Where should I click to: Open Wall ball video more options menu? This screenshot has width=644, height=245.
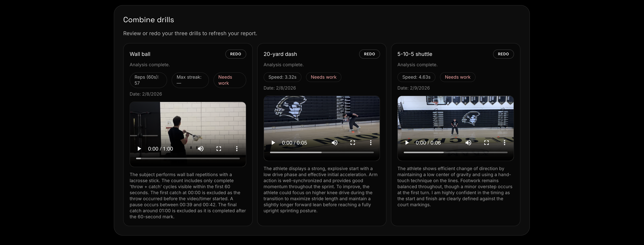click(x=237, y=149)
